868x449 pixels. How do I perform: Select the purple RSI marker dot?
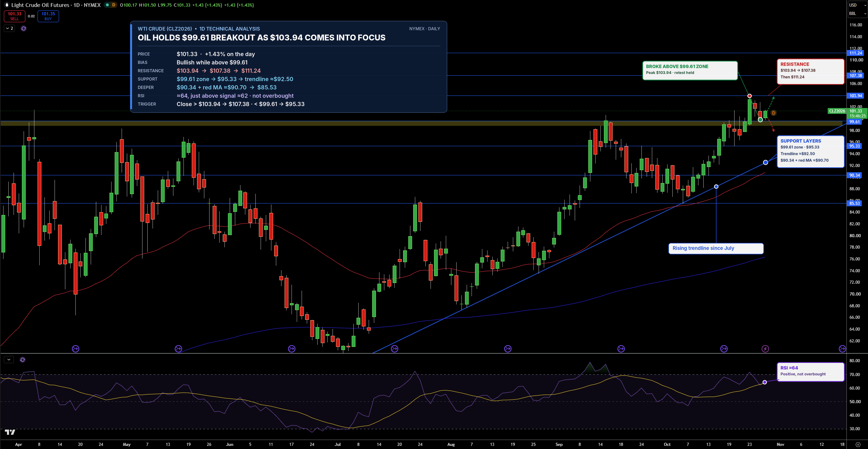764,382
